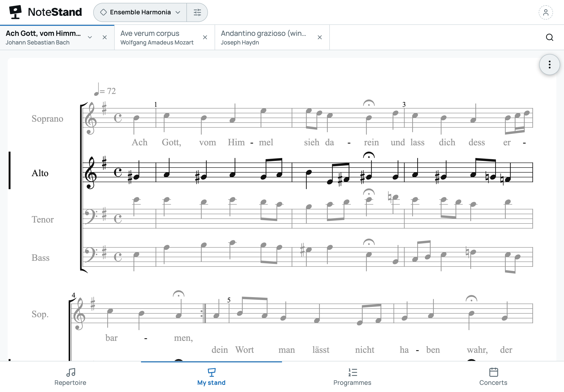564x392 pixels.
Task: Click the lyric word 'Wort'
Action: tap(244, 350)
